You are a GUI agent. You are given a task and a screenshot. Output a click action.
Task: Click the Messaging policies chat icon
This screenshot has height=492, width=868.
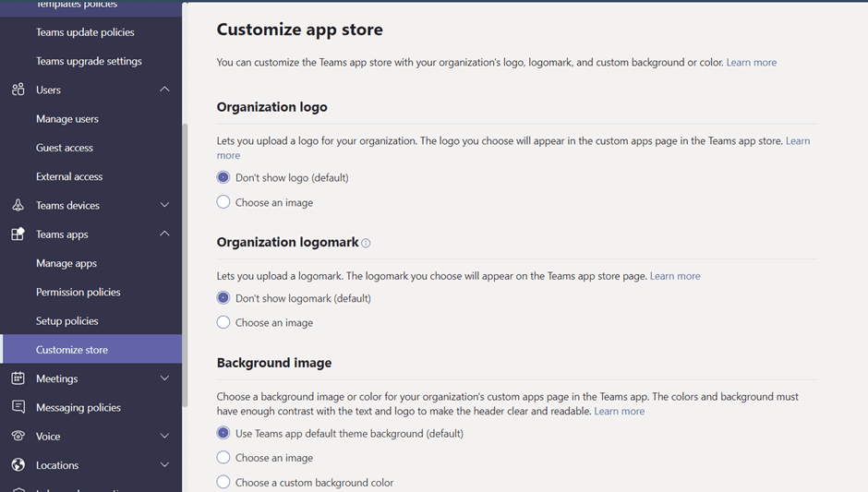point(18,407)
